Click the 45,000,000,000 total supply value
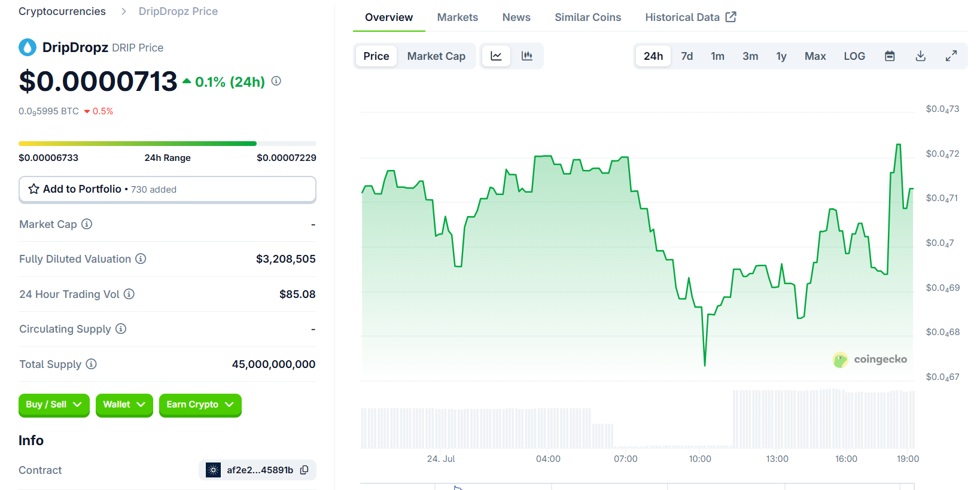The image size is (980, 490). click(x=273, y=364)
